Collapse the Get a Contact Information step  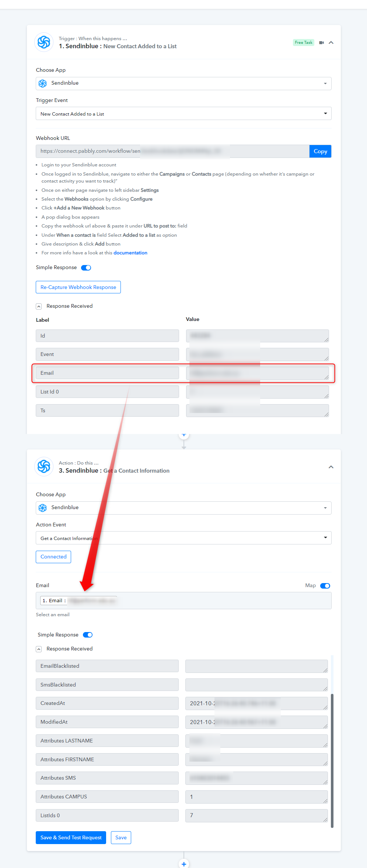pos(331,467)
